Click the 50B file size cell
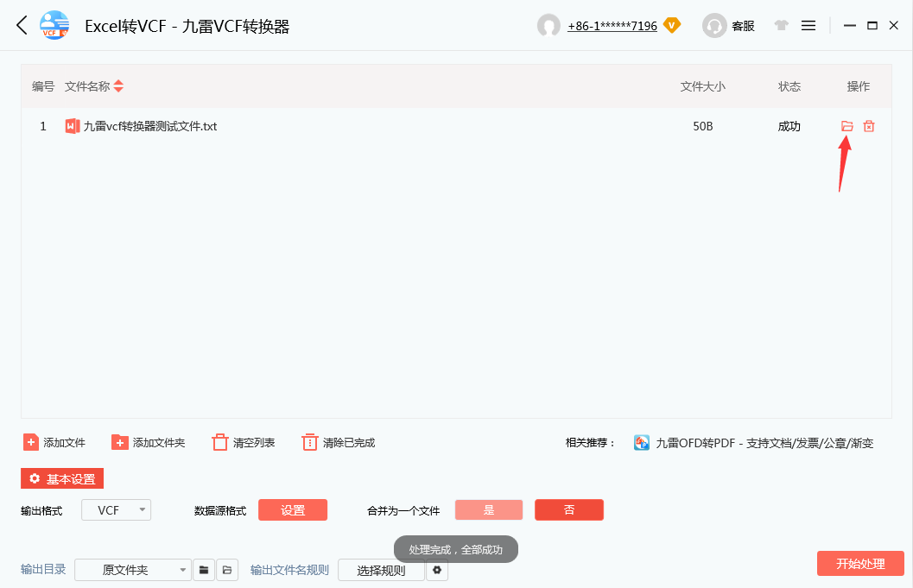This screenshot has width=913, height=588. point(703,126)
